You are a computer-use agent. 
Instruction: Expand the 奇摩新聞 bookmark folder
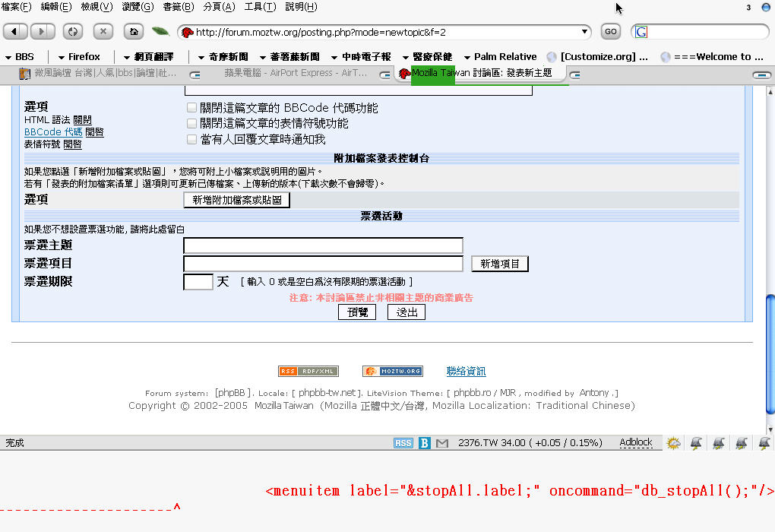(223, 57)
